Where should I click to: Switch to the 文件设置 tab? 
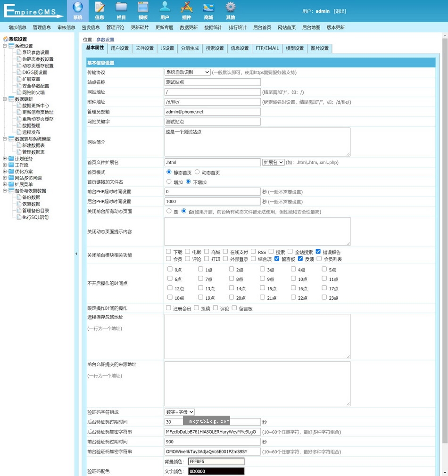click(x=145, y=48)
